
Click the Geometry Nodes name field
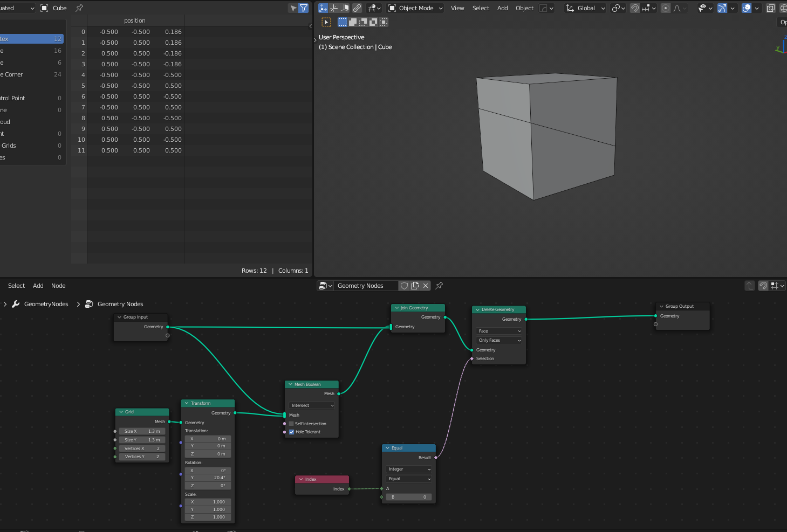coord(366,286)
